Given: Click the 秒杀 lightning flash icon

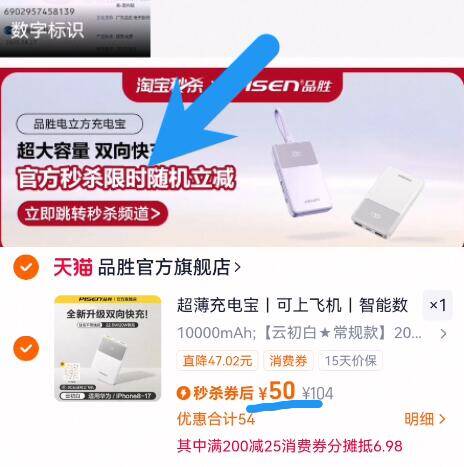Looking at the screenshot, I should click(183, 393).
